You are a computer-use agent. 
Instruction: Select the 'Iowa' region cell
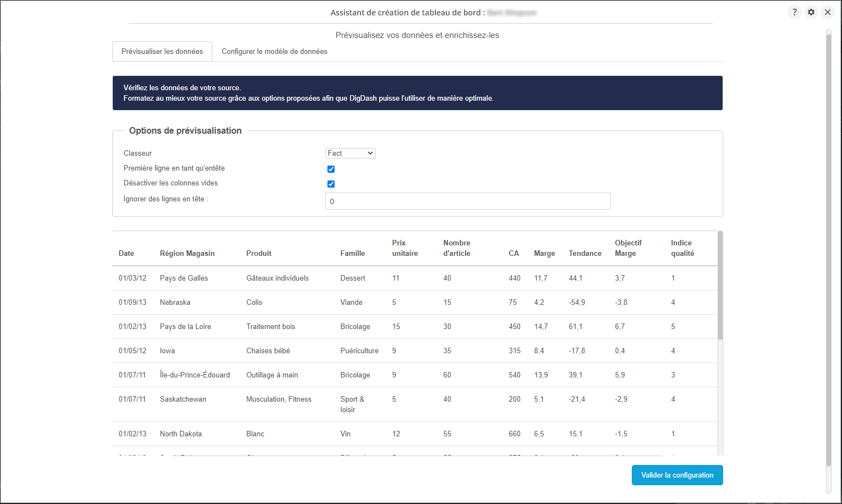tap(167, 350)
